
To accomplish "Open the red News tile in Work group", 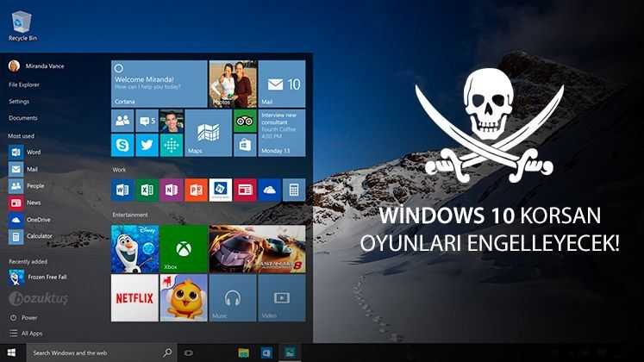I will (245, 190).
